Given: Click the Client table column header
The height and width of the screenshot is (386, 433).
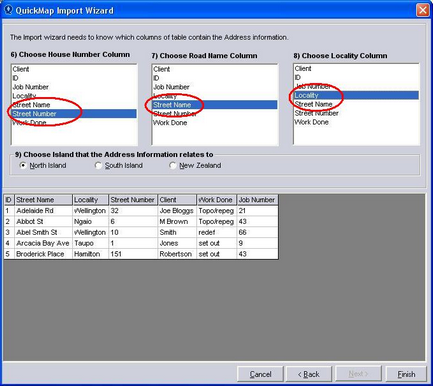Looking at the screenshot, I should point(177,200).
